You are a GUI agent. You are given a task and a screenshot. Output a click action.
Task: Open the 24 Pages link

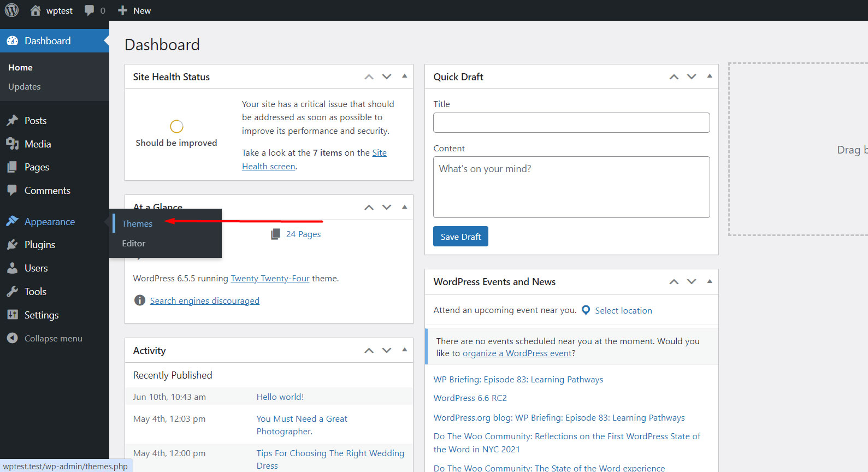(x=304, y=234)
